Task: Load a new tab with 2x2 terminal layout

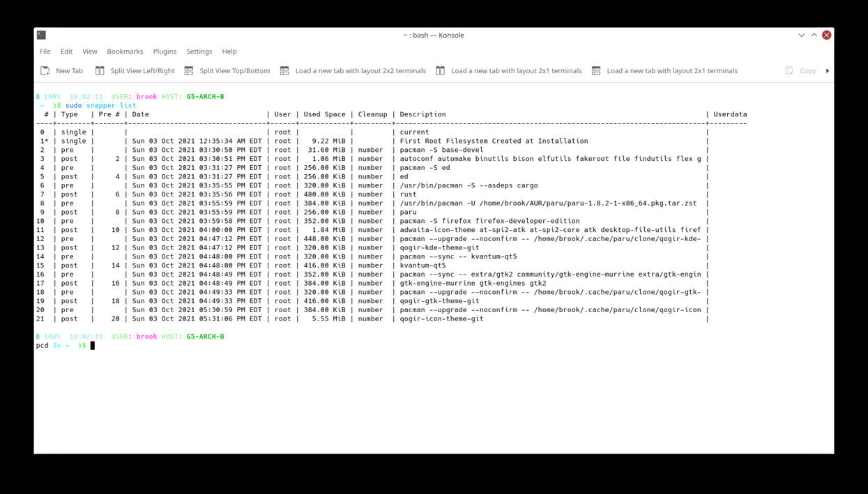Action: click(x=283, y=70)
